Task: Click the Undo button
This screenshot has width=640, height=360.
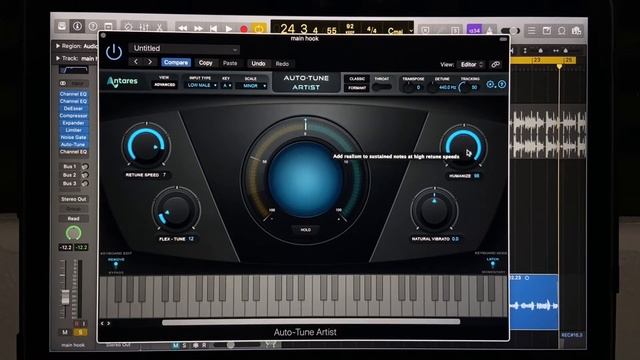Action: [258, 64]
